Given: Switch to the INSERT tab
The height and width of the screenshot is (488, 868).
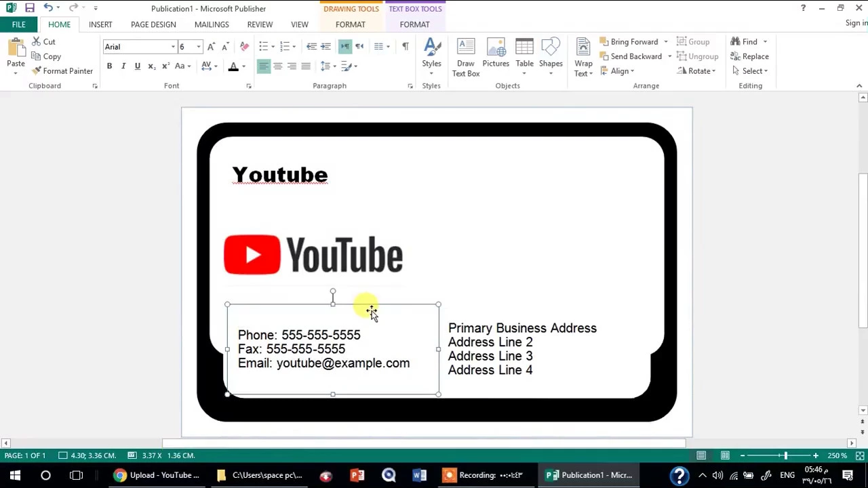Looking at the screenshot, I should 100,24.
